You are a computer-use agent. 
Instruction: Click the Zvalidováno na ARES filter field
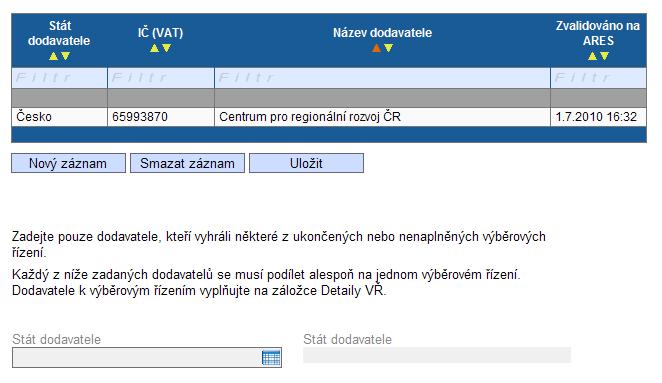point(598,78)
